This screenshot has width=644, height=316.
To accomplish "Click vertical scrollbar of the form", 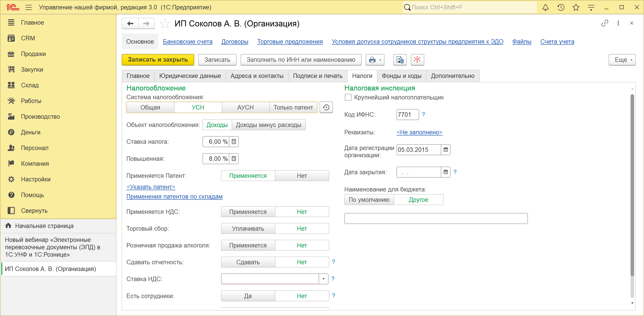I will (x=632, y=185).
